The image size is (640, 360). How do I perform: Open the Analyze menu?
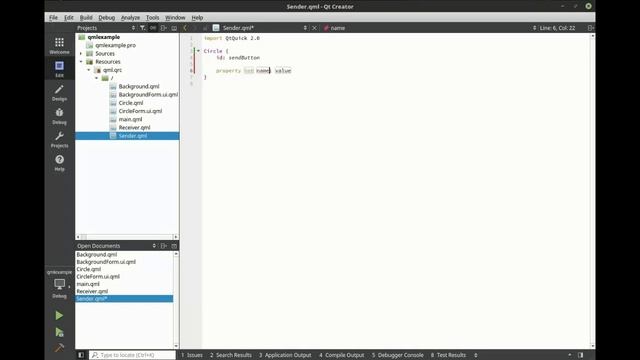tap(130, 18)
